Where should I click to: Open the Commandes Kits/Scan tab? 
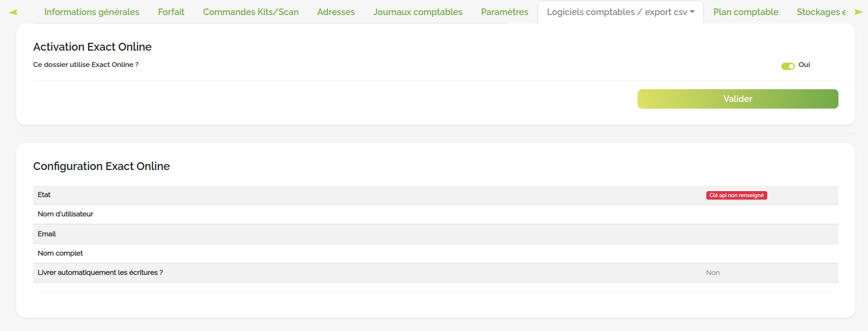[251, 12]
